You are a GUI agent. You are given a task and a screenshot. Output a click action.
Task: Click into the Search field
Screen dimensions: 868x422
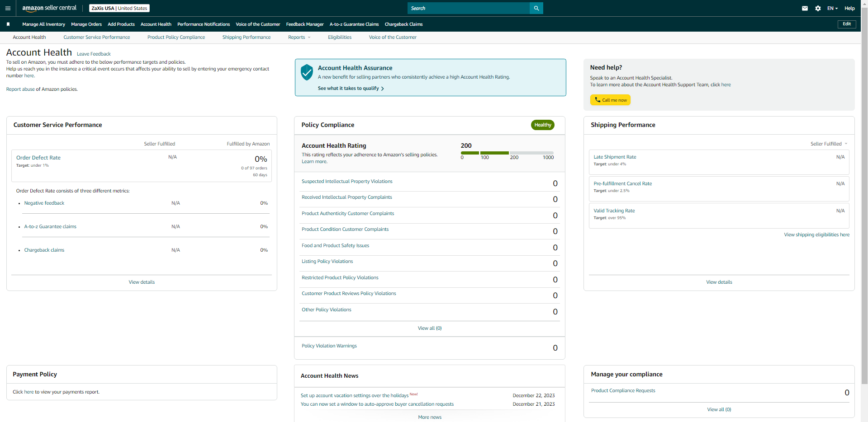coord(469,8)
